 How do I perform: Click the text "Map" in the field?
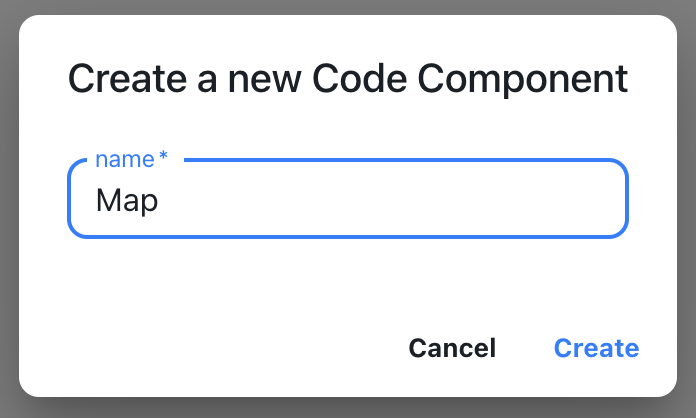point(127,201)
